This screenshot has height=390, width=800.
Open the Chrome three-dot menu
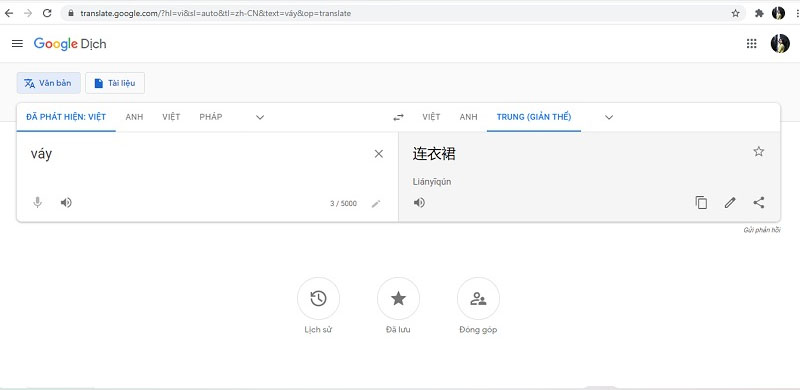point(797,13)
